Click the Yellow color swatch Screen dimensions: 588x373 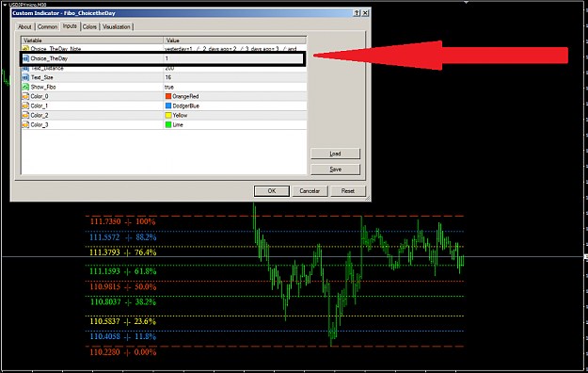tap(168, 115)
